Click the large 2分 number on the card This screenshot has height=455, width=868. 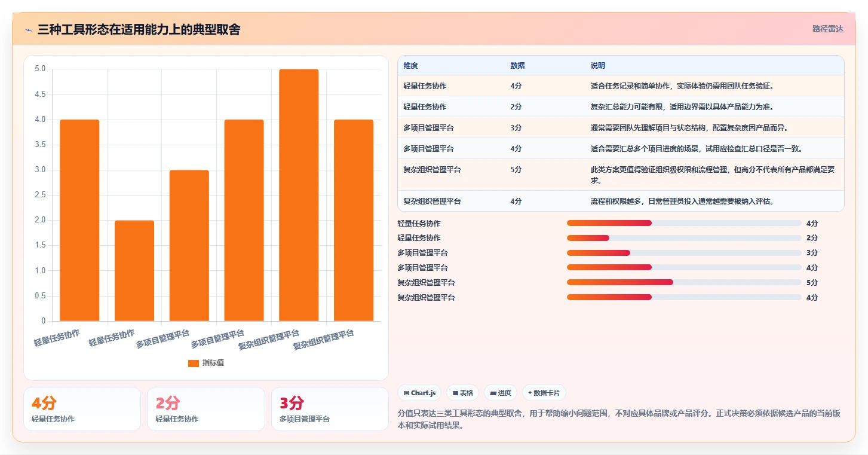pos(167,404)
